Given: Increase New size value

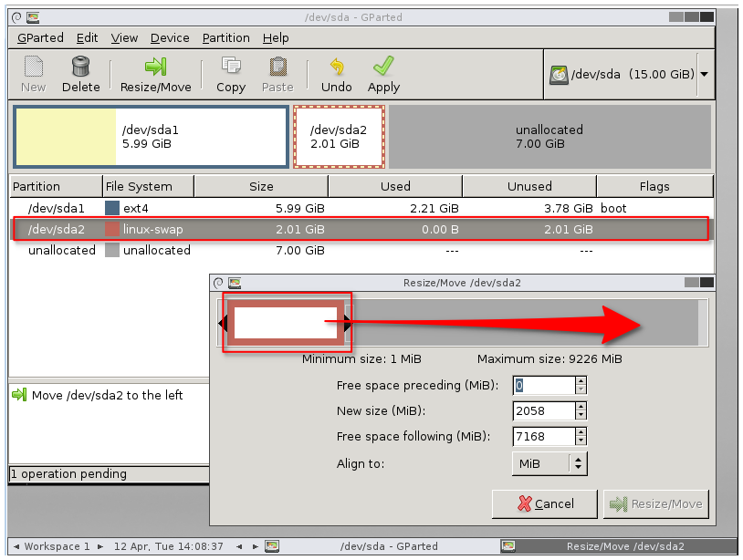Looking at the screenshot, I should point(581,407).
